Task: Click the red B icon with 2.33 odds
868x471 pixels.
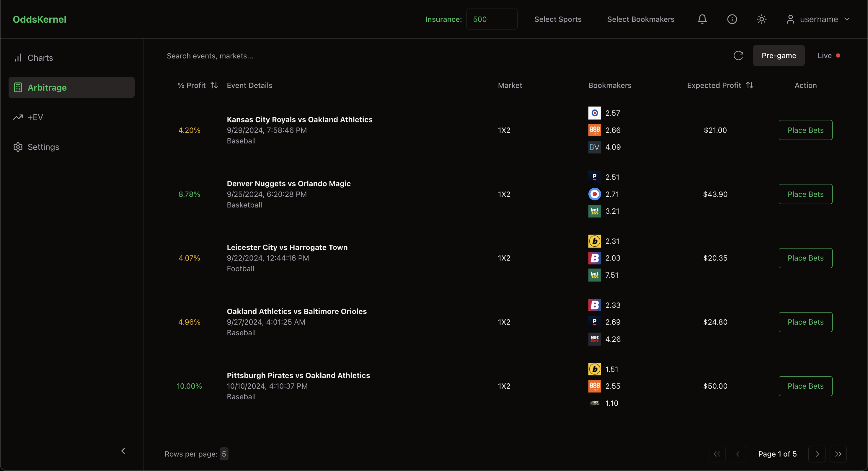Action: 594,305
